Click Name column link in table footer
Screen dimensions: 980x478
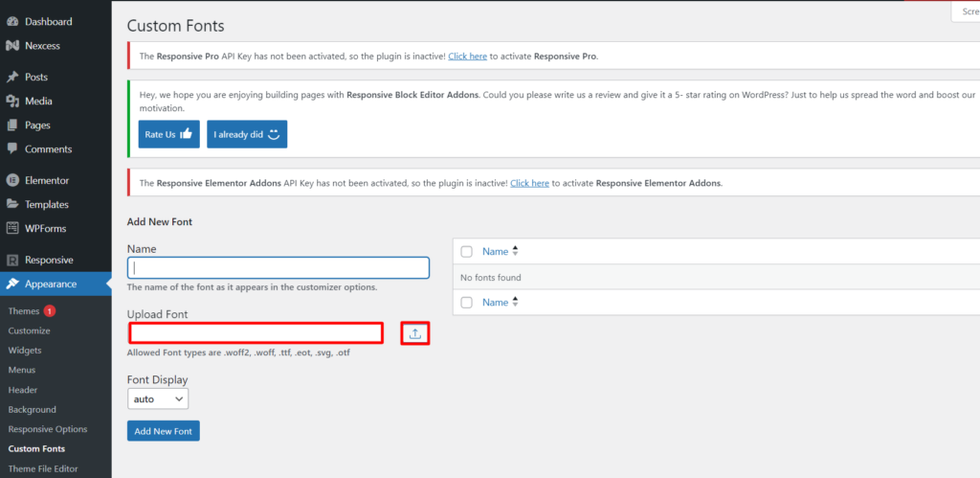pyautogui.click(x=495, y=302)
